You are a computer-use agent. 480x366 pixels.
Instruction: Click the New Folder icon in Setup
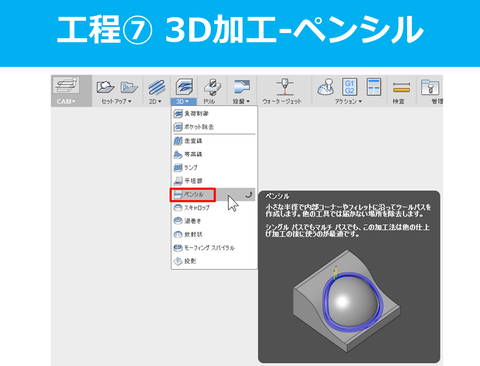pyautogui.click(x=129, y=87)
